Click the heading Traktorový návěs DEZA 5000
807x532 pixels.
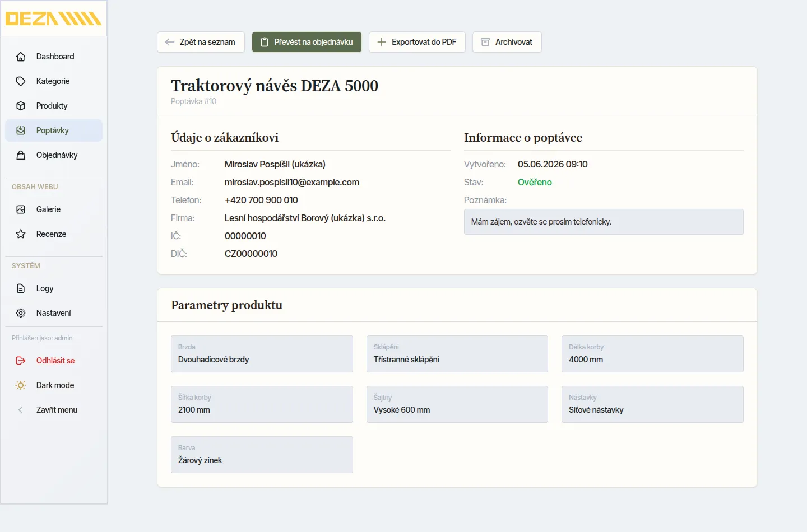(x=275, y=86)
